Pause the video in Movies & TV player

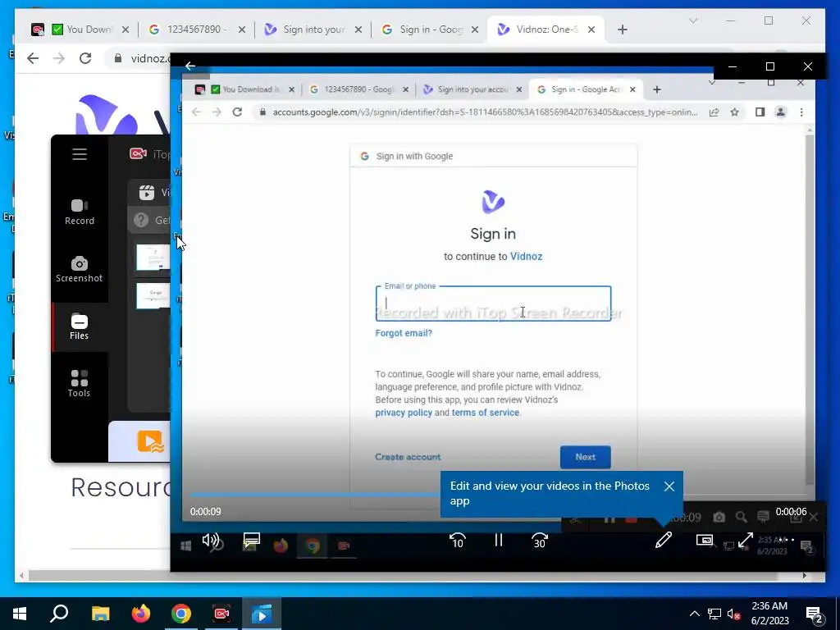498,540
